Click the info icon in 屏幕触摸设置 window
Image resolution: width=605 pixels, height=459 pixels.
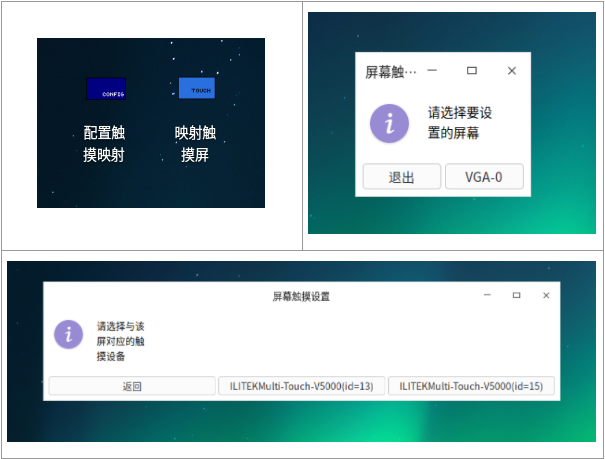pyautogui.click(x=68, y=334)
